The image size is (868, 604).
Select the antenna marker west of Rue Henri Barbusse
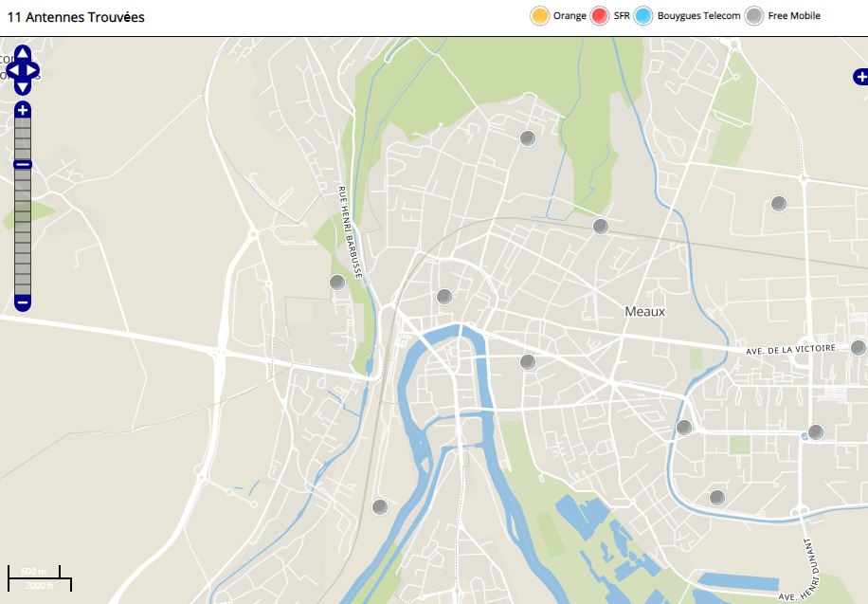coord(336,282)
